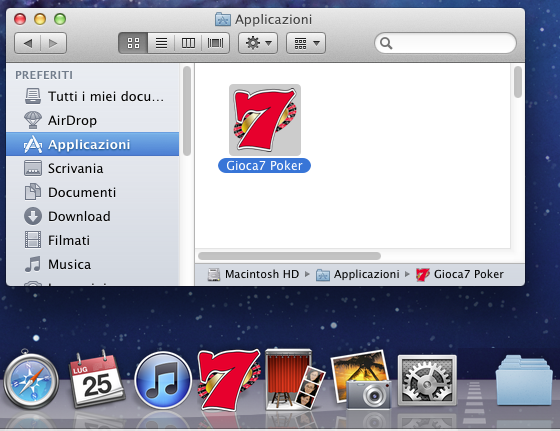Minimize the window with yellow button
This screenshot has height=431, width=560.
[40, 19]
